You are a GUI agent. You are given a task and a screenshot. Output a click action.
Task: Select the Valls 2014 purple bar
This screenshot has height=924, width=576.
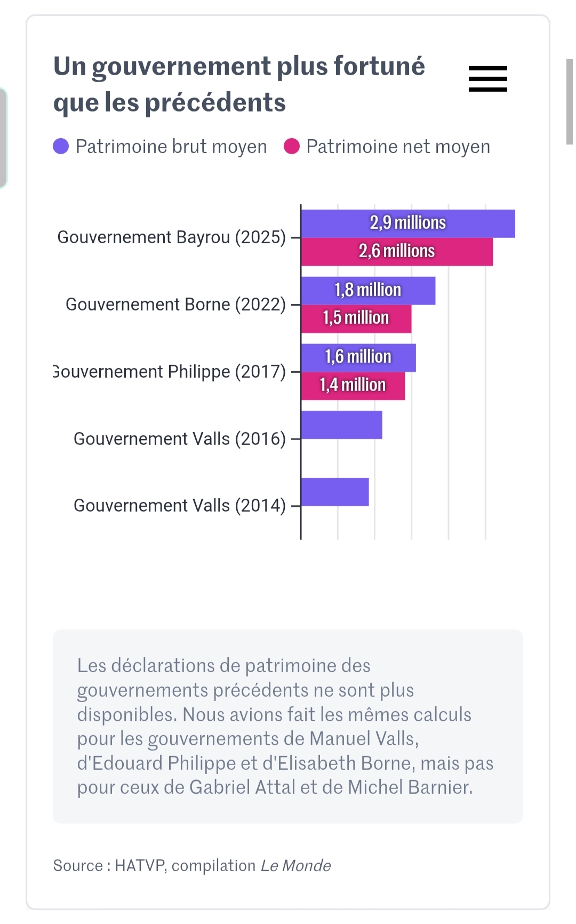[x=335, y=492]
